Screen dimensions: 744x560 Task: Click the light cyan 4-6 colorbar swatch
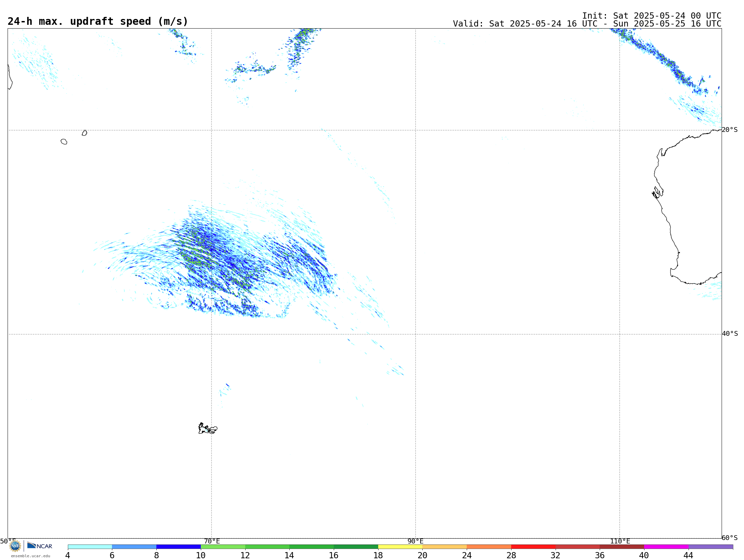[90, 547]
